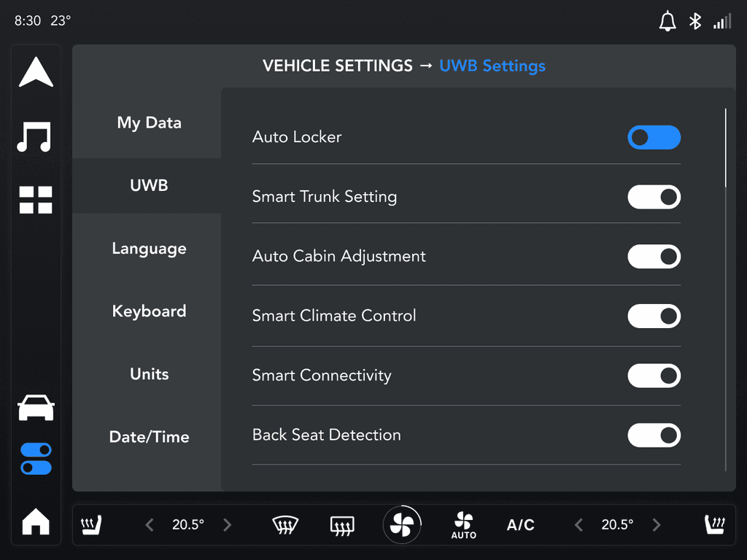The image size is (747, 560).
Task: Turn on front windshield defrost
Action: [285, 525]
